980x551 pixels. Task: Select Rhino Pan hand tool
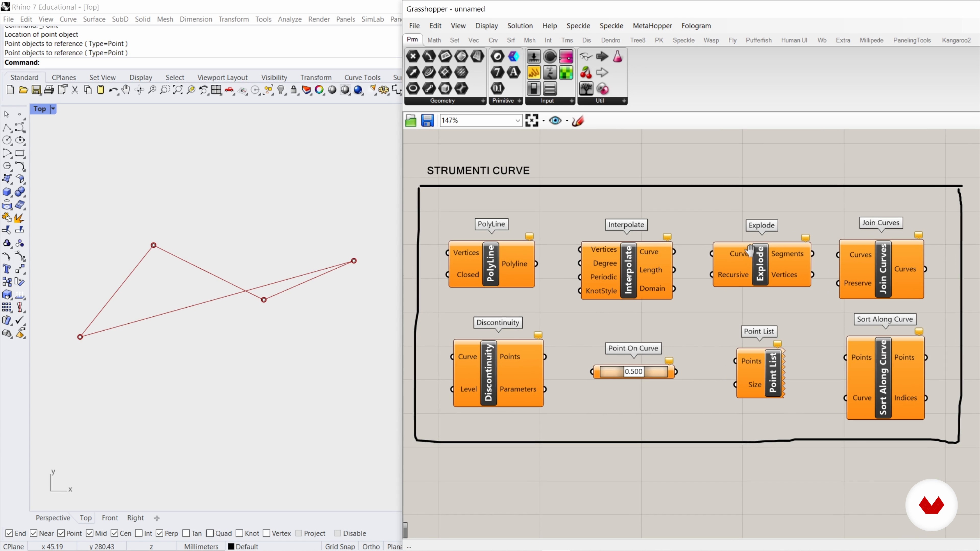pyautogui.click(x=126, y=90)
